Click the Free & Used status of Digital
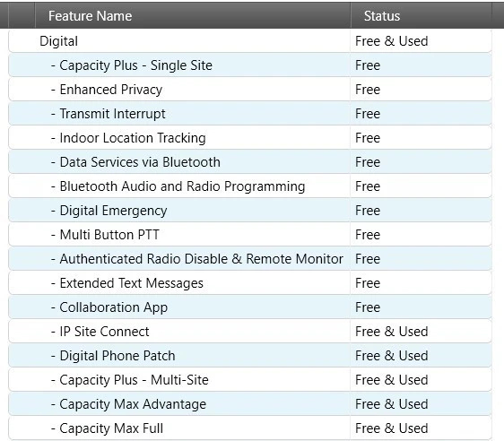The image size is (504, 441). click(392, 41)
